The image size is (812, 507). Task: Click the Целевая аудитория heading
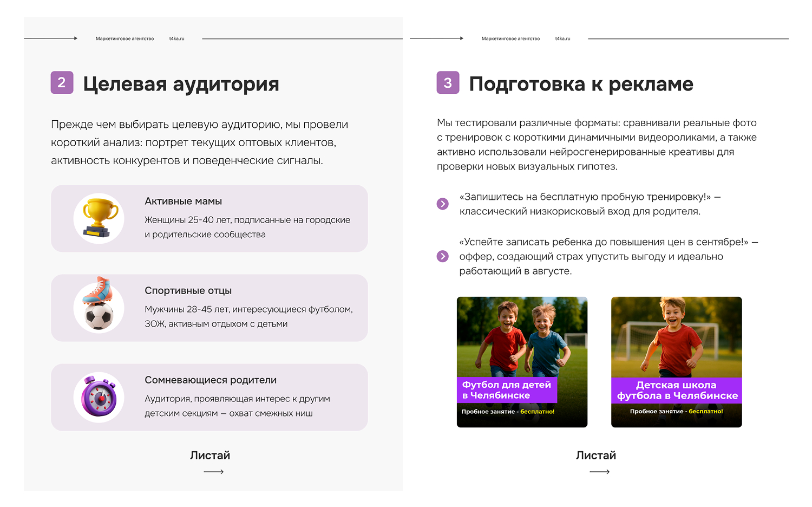[x=181, y=84]
